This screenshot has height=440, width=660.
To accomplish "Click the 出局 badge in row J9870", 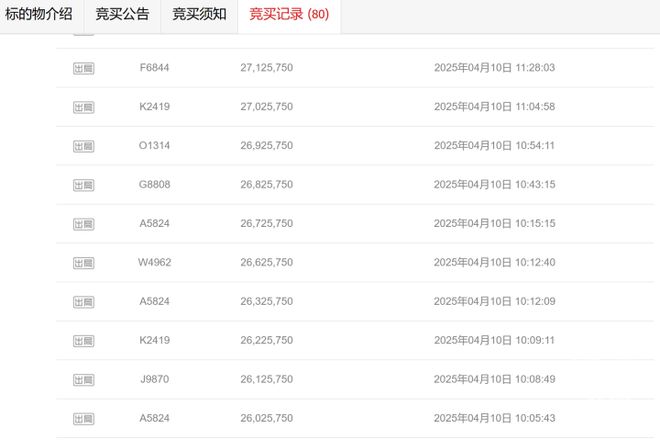I will coord(84,380).
